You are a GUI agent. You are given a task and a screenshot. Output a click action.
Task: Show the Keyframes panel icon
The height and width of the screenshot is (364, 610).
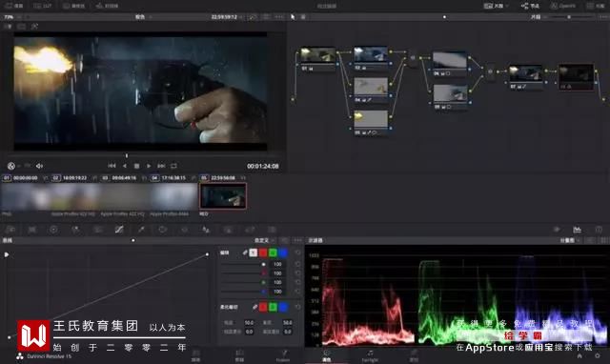coord(557,230)
